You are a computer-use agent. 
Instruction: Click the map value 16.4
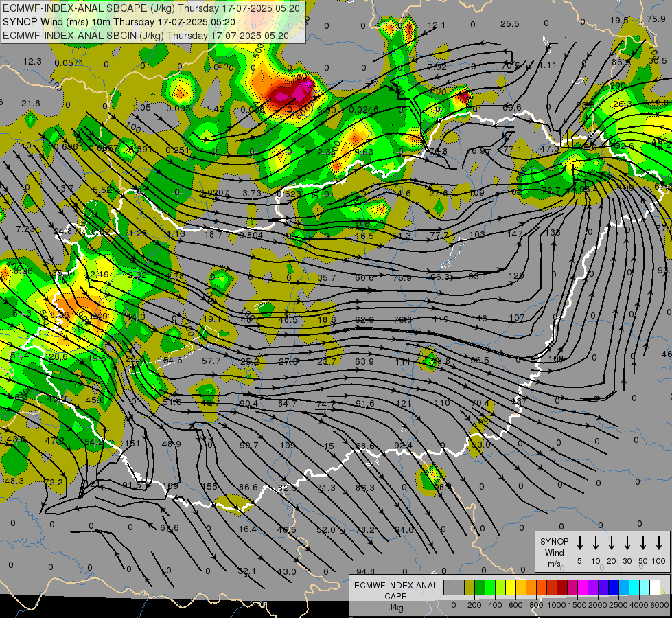point(247,529)
